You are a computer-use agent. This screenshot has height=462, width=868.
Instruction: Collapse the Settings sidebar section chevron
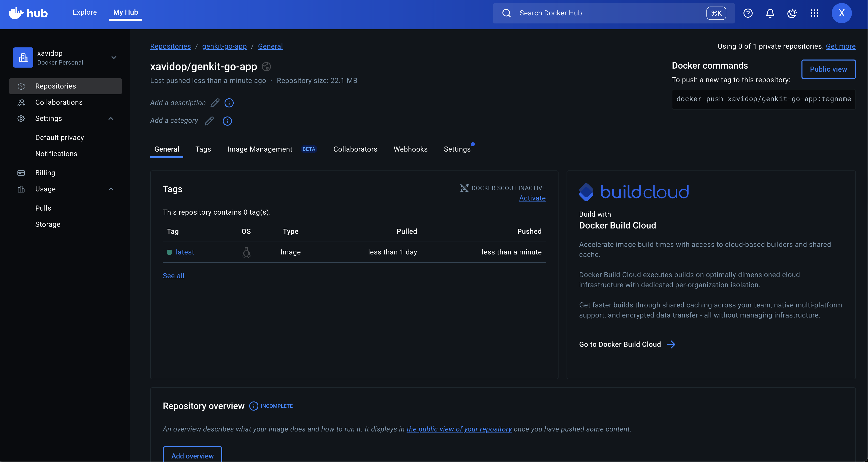(111, 118)
